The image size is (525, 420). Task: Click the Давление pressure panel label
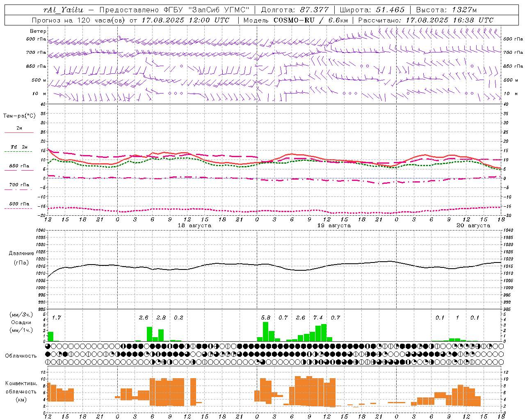21,253
